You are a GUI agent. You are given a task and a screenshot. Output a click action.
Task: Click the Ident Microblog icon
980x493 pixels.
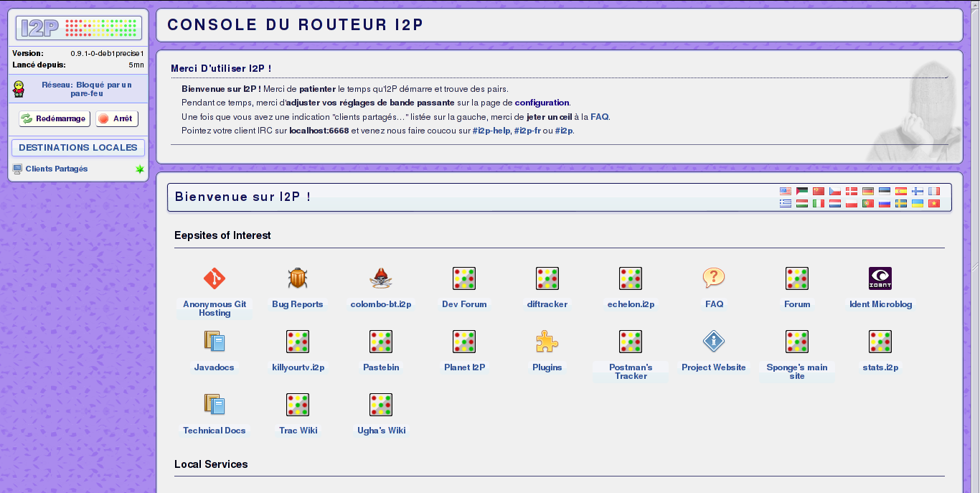click(x=880, y=278)
